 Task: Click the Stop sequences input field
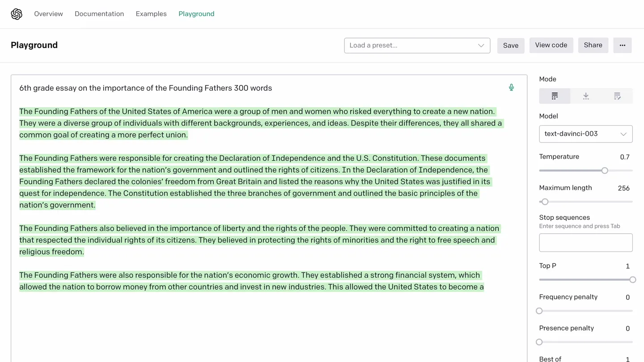pos(586,243)
